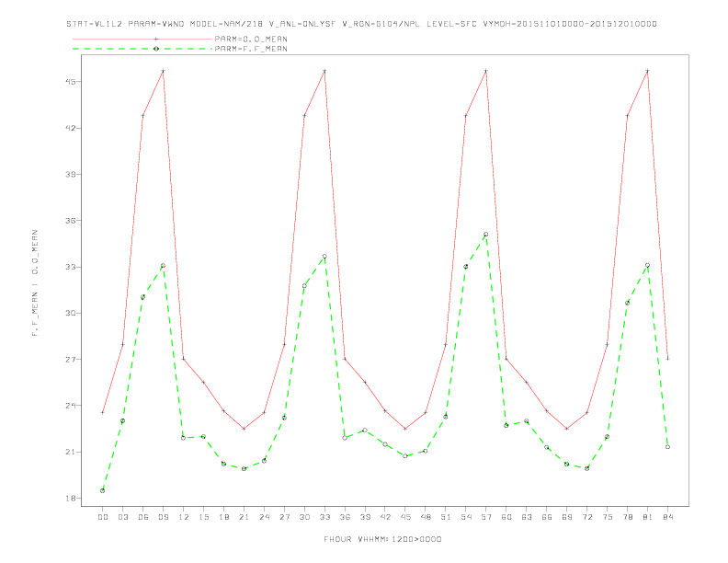Screen dimensions: 728x563
Task: Click x-axis forecast hour label 72
Action: tap(586, 517)
